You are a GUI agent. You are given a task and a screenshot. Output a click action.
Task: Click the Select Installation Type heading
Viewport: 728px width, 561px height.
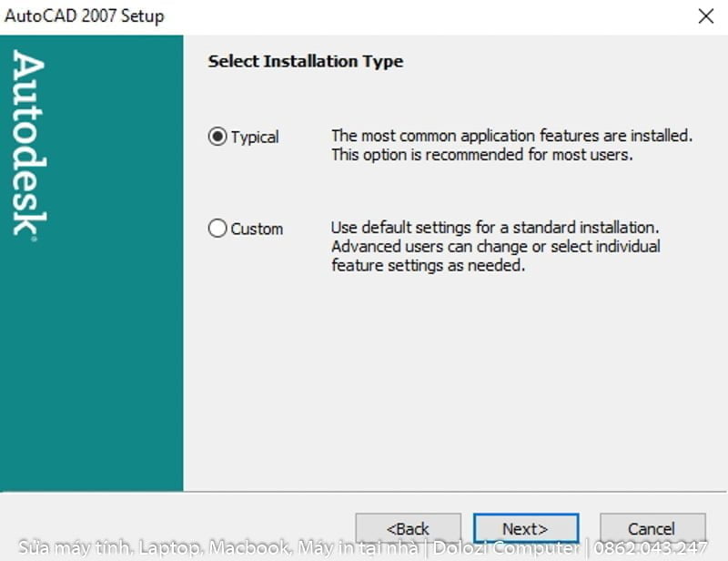[306, 62]
